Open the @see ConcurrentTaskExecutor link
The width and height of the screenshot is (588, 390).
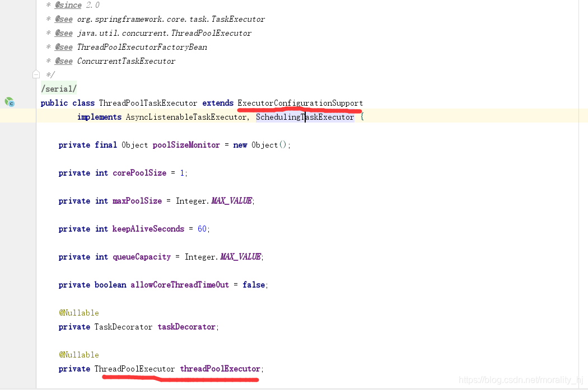pos(125,60)
